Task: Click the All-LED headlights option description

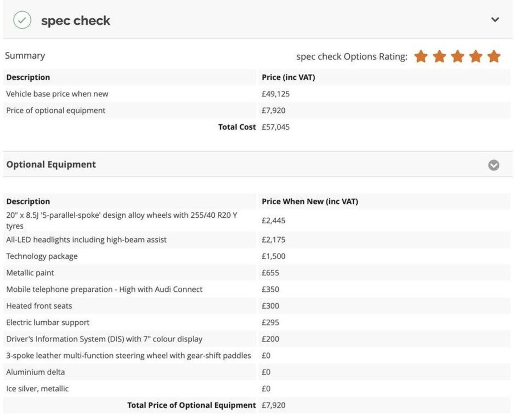Action: point(86,239)
